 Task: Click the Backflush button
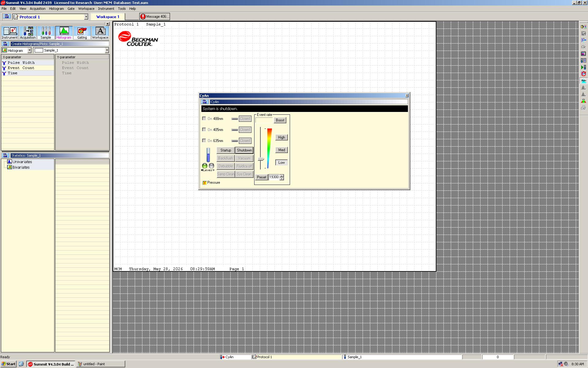pos(226,158)
